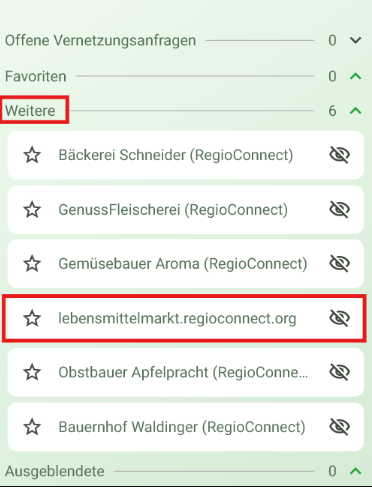This screenshot has width=372, height=487.
Task: Mark Gemüsebauer Aroma with star icon
Action: pos(32,264)
